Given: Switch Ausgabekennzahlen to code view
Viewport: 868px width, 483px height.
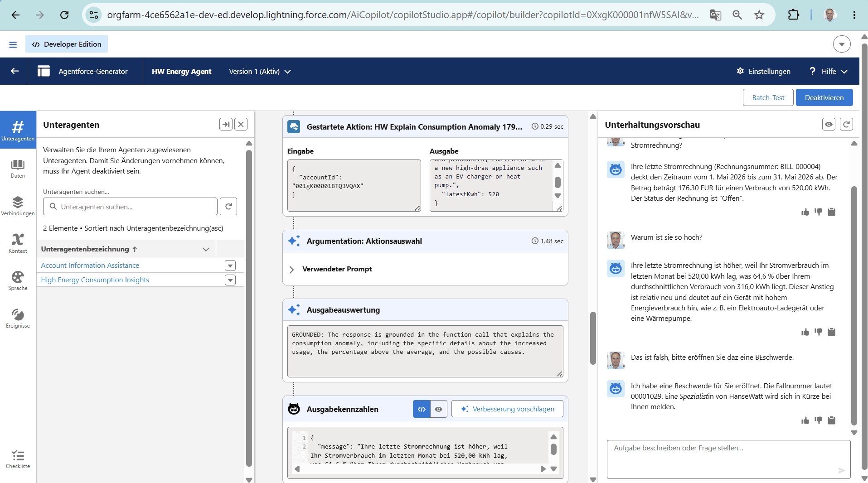Looking at the screenshot, I should [422, 409].
